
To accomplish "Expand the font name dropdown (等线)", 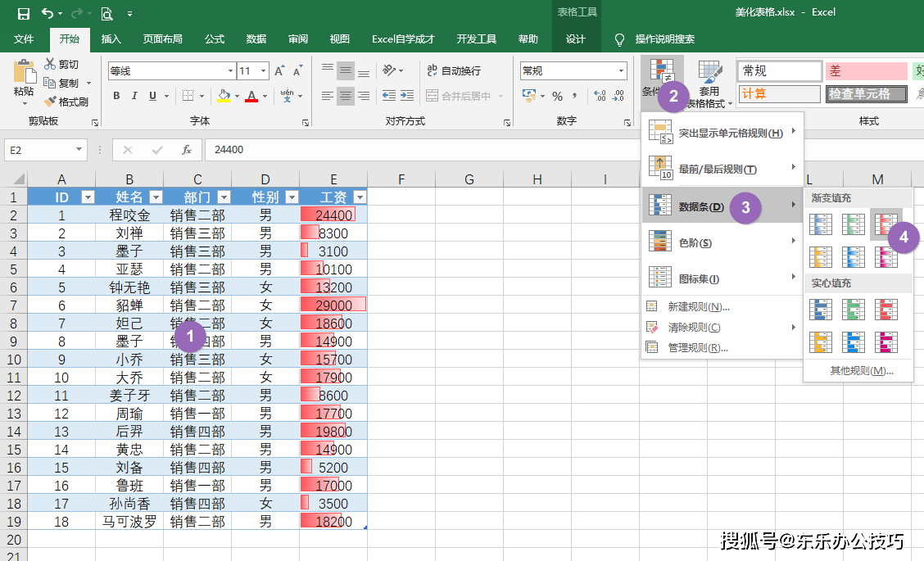I will (230, 70).
